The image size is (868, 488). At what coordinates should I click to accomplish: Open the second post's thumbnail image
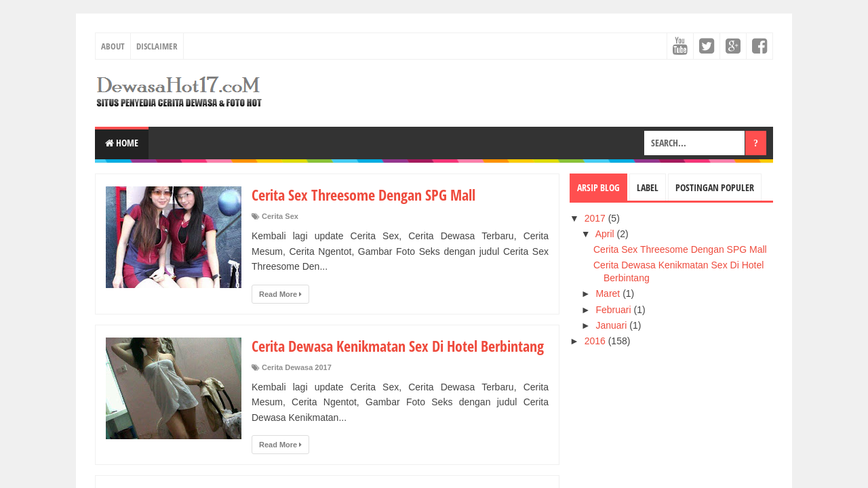pyautogui.click(x=174, y=388)
